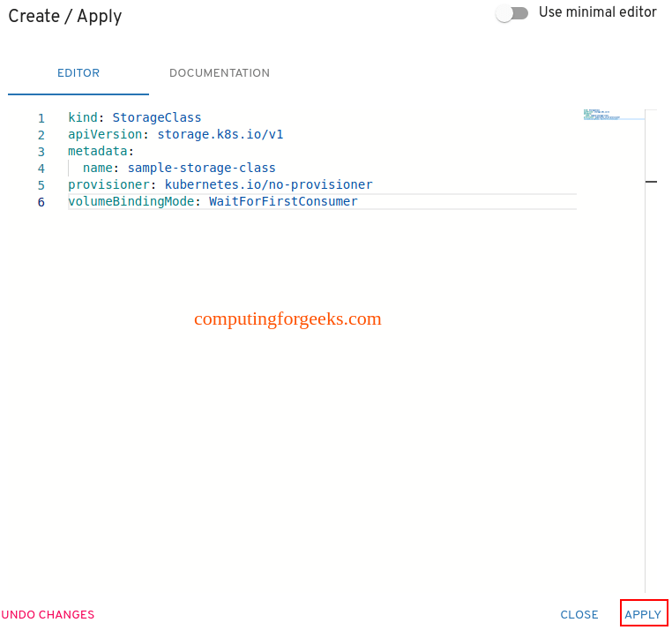The height and width of the screenshot is (630, 672).
Task: Click the 'provisioner' key text
Action: click(x=108, y=184)
